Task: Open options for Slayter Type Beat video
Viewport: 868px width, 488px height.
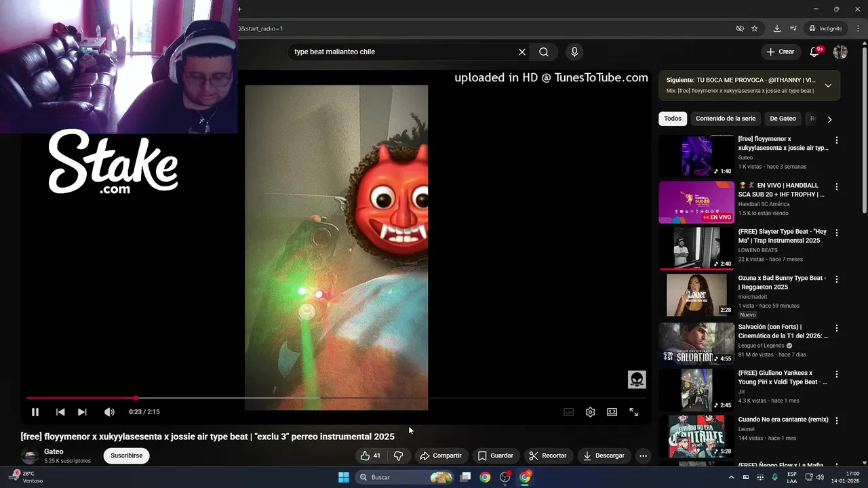Action: [836, 232]
